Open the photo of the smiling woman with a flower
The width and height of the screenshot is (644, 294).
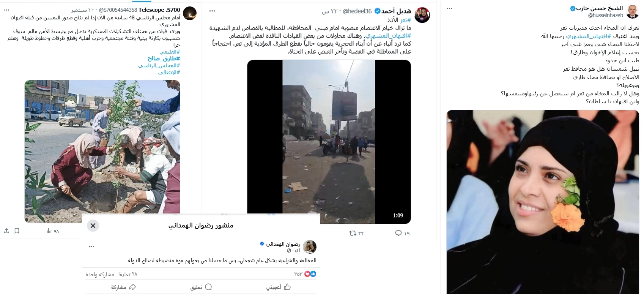click(x=543, y=202)
